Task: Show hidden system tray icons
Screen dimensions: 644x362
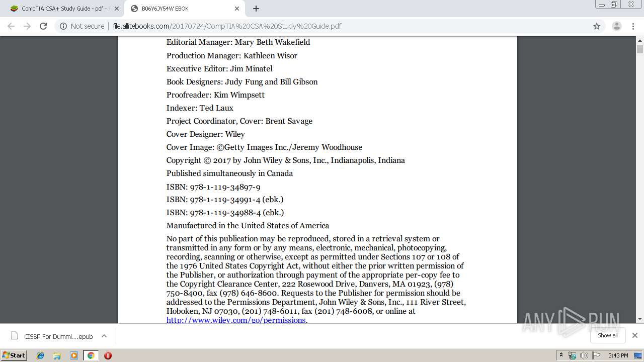Action: pyautogui.click(x=561, y=355)
